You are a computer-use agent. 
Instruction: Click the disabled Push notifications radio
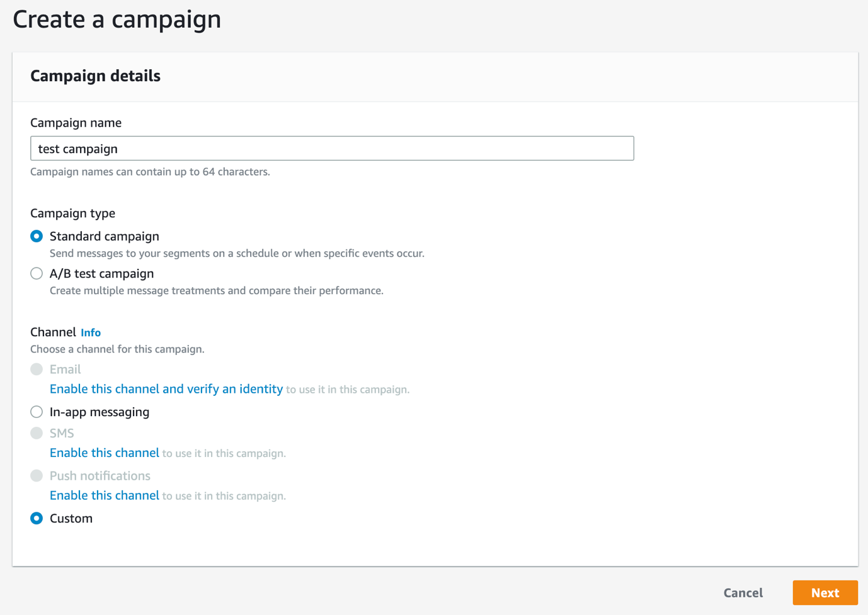37,476
